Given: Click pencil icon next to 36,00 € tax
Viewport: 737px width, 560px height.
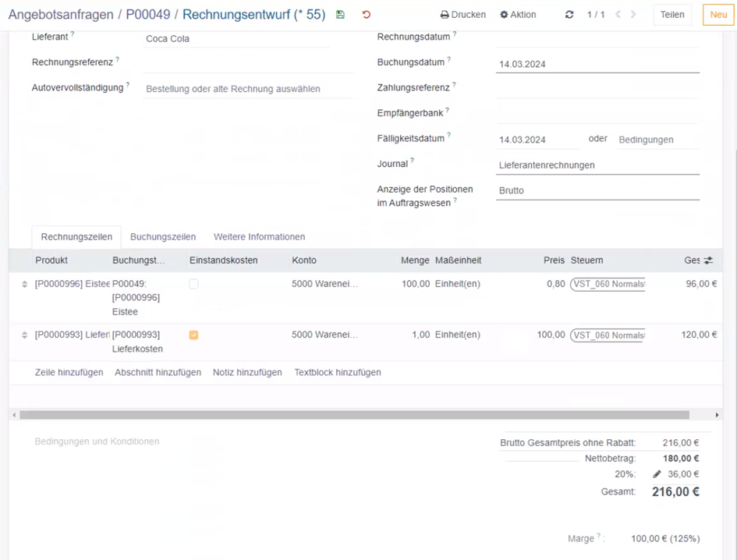Looking at the screenshot, I should coord(657,474).
